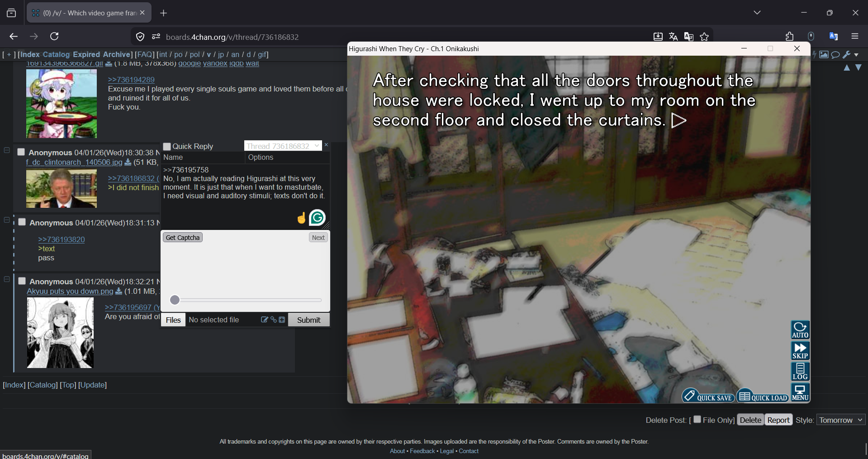Open the Archive link in the header
Viewport: 868px width, 459px height.
tap(117, 54)
